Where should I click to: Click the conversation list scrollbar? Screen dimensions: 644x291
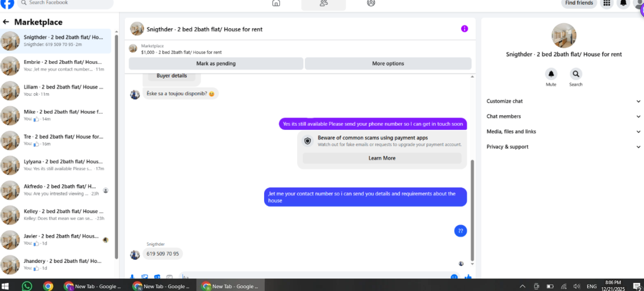click(x=116, y=146)
